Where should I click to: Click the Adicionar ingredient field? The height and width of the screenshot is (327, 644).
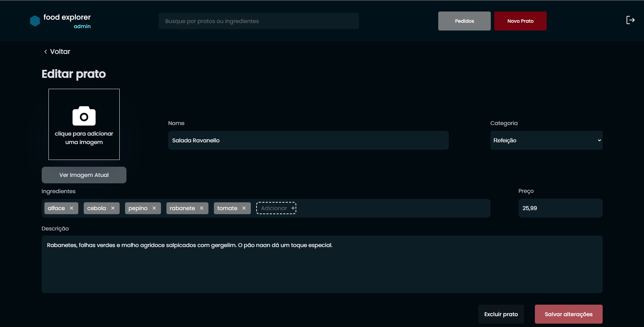click(274, 208)
